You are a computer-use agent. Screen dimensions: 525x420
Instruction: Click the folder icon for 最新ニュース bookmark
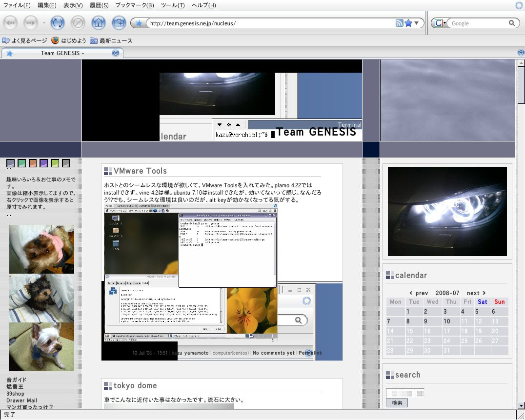pyautogui.click(x=93, y=41)
